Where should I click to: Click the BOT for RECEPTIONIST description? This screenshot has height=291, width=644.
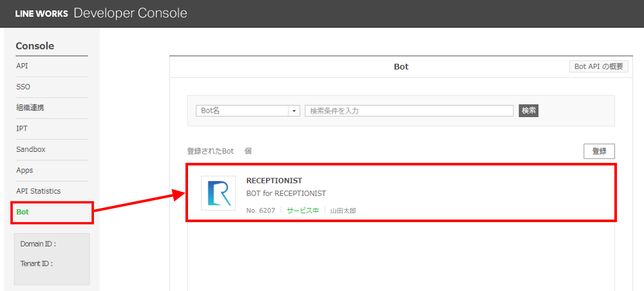[286, 193]
